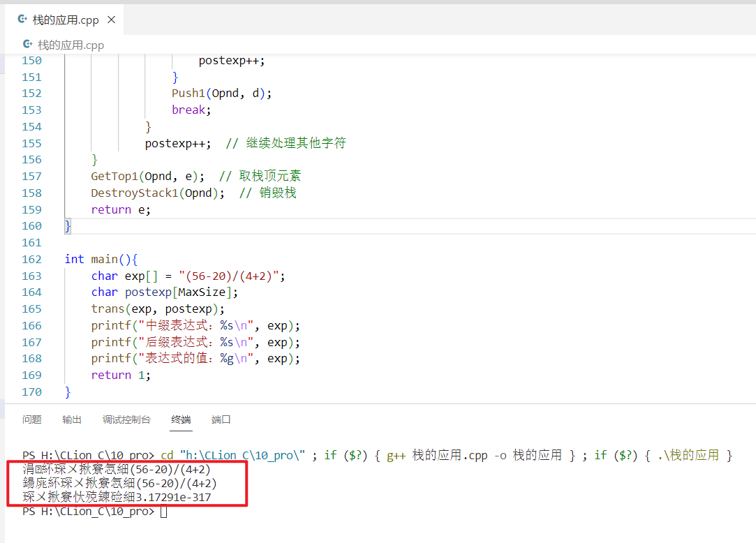Image resolution: width=756 pixels, height=543 pixels.
Task: Click 'GetTop1(Opnd, e);' call
Action: pyautogui.click(x=147, y=177)
